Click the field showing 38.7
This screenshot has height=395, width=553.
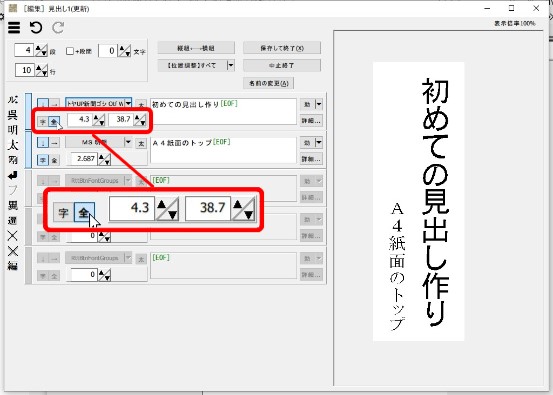(x=121, y=119)
